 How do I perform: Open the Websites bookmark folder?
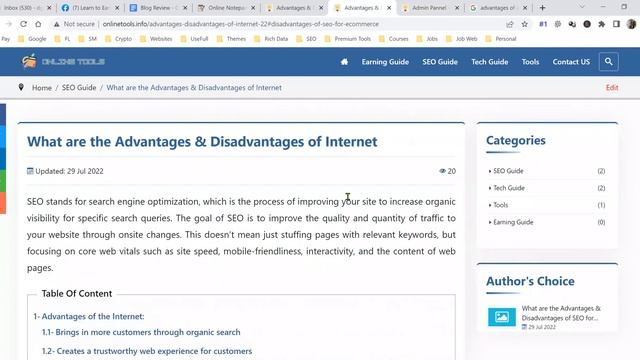coord(156,39)
